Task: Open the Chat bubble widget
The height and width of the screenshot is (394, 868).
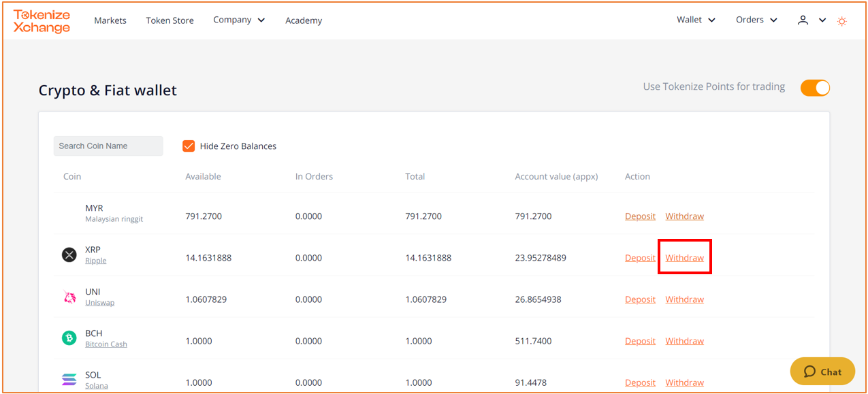Action: pos(822,372)
